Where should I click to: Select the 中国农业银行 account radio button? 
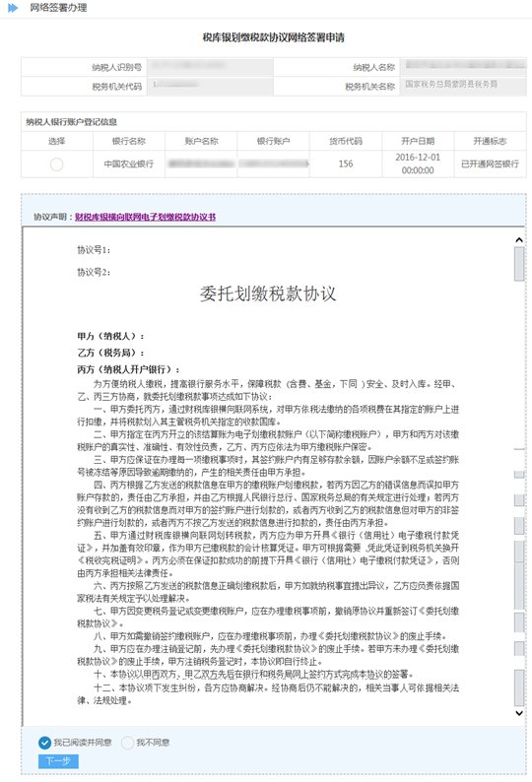(x=56, y=164)
